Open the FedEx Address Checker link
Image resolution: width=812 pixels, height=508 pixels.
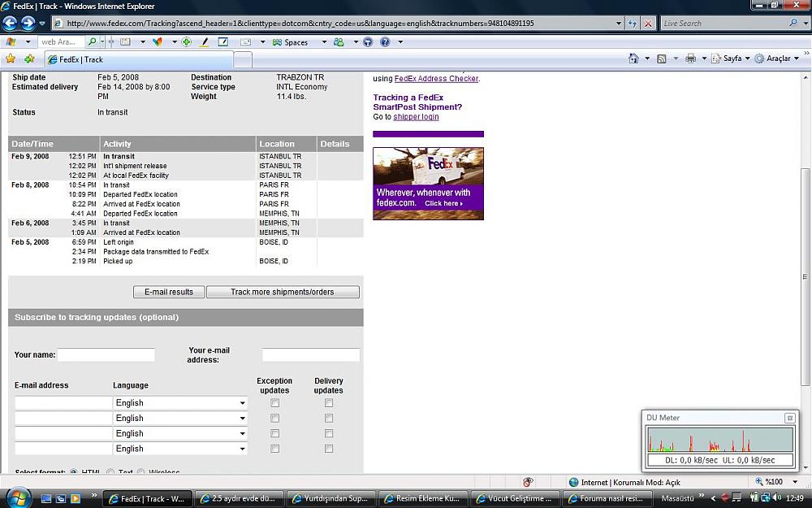click(x=437, y=79)
